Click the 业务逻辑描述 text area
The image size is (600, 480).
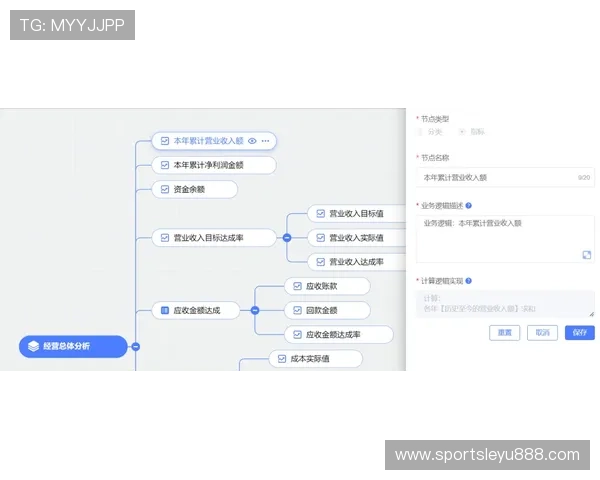(505, 239)
